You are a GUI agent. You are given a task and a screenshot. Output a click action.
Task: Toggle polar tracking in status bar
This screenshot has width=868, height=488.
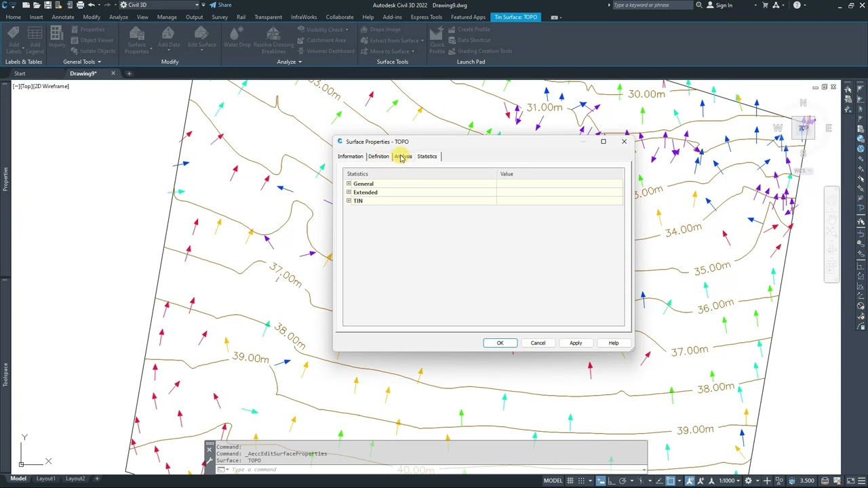[623, 481]
